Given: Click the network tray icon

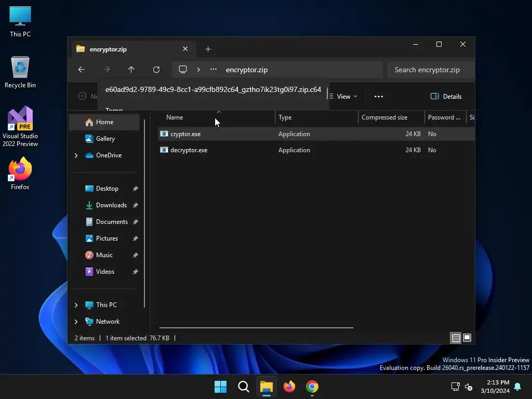Looking at the screenshot, I should click(455, 387).
